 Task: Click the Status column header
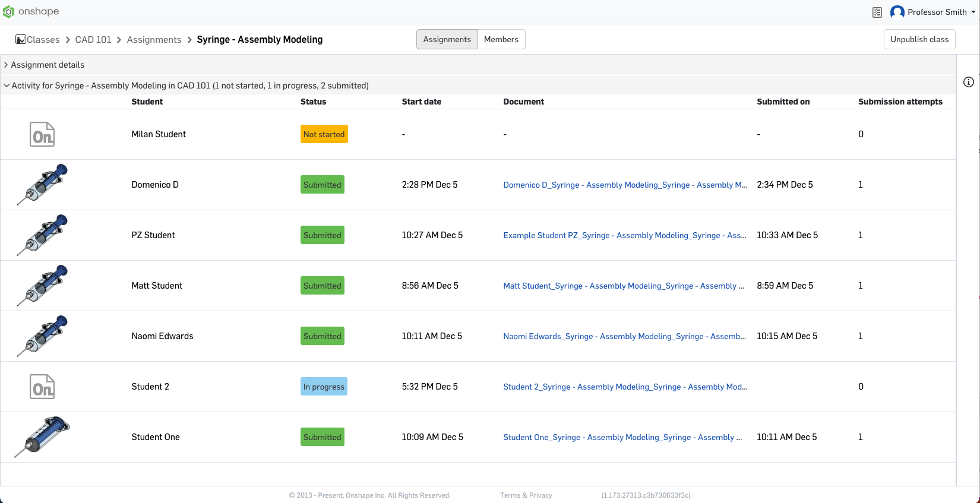coord(313,102)
